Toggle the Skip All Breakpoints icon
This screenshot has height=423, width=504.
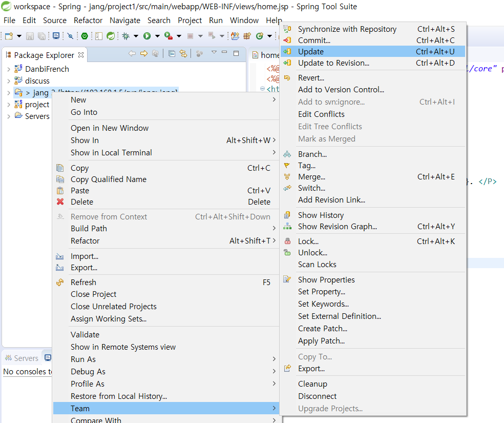(x=70, y=36)
